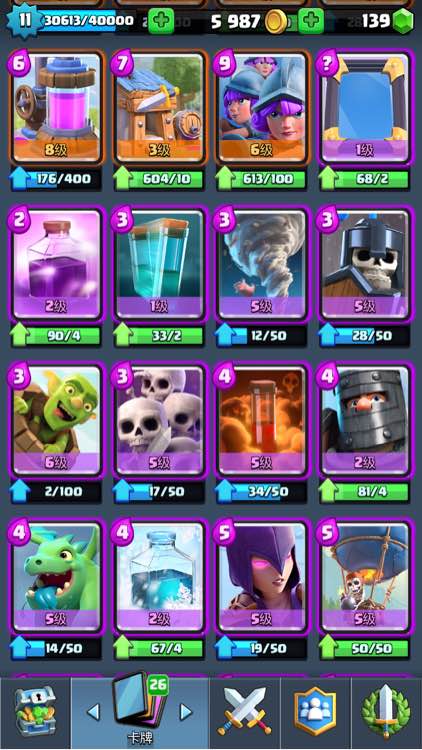Tap the 176/400 progress bar under Elixir Collector
This screenshot has width=422, height=750.
56,179
